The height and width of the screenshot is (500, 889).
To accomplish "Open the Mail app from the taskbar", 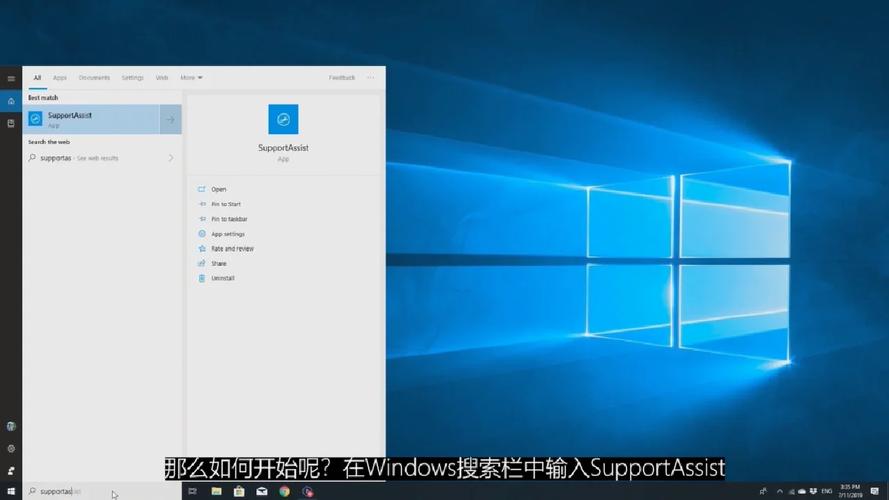I will tap(261, 491).
